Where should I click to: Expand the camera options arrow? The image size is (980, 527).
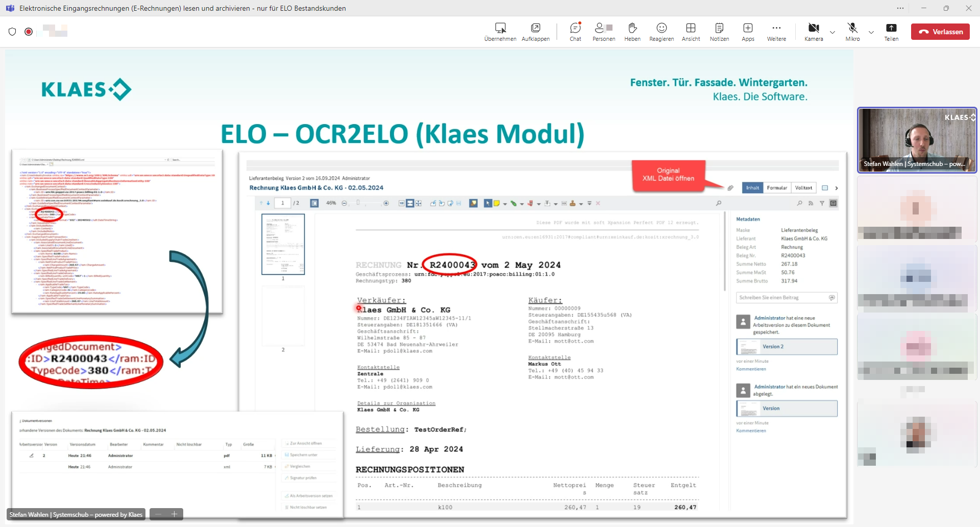[832, 32]
